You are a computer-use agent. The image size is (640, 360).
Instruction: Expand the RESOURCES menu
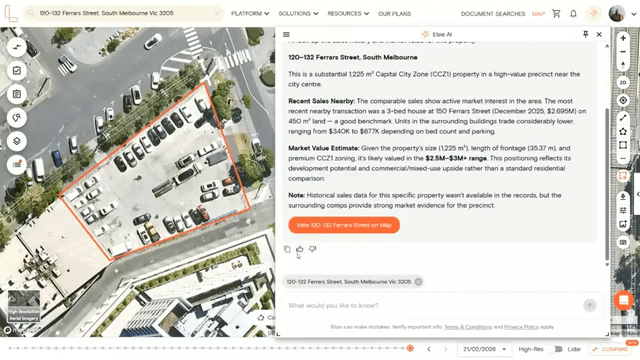pyautogui.click(x=348, y=13)
